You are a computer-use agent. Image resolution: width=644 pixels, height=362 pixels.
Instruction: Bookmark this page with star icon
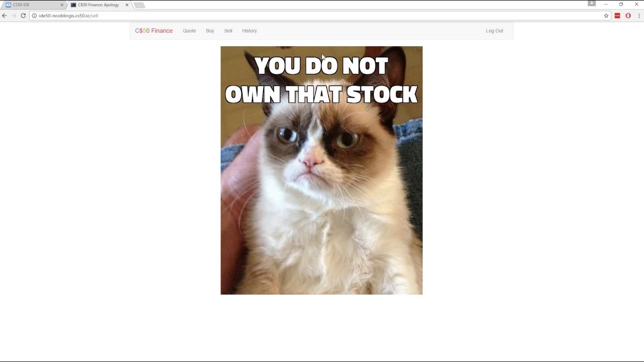(x=606, y=16)
